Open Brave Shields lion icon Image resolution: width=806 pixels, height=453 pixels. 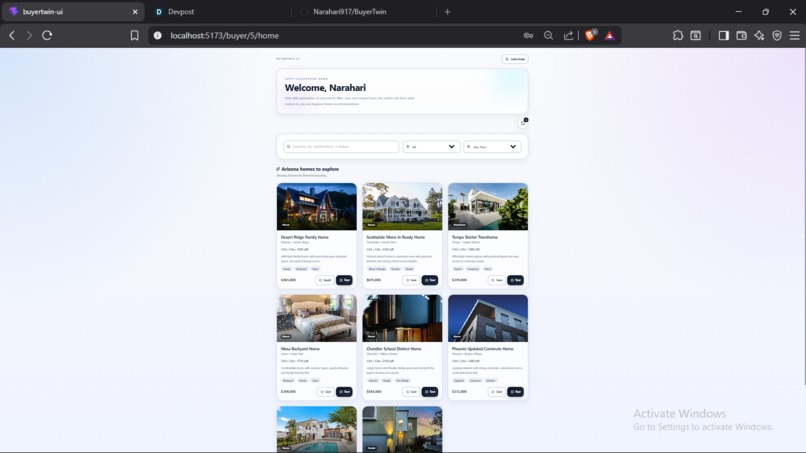coord(590,35)
